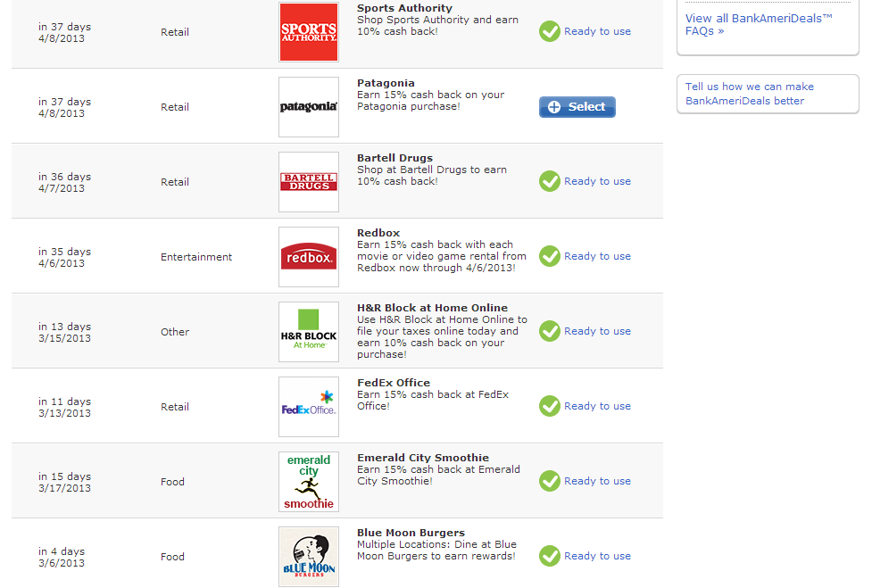
Task: Click Ready to use for Blue Moon Burgers
Action: tap(597, 556)
